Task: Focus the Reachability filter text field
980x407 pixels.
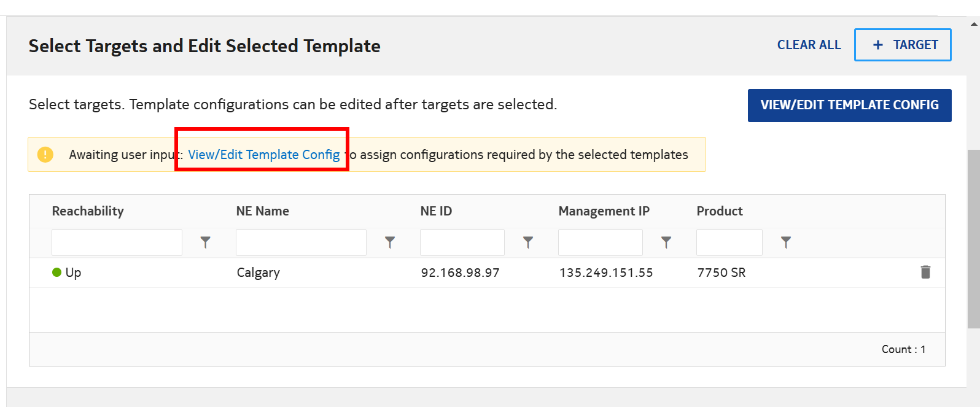Action: pos(117,242)
